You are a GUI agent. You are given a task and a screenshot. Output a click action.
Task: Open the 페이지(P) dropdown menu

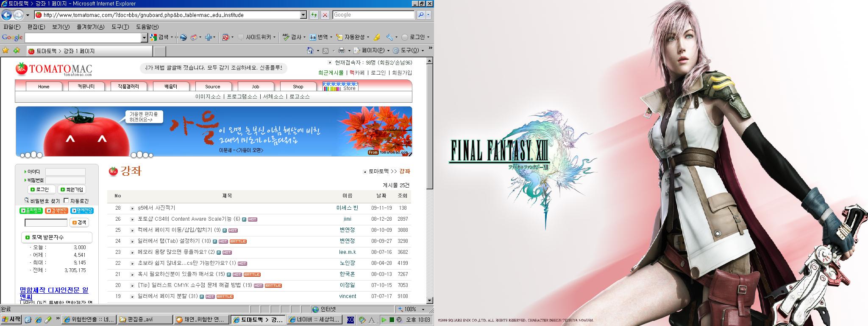(x=373, y=51)
